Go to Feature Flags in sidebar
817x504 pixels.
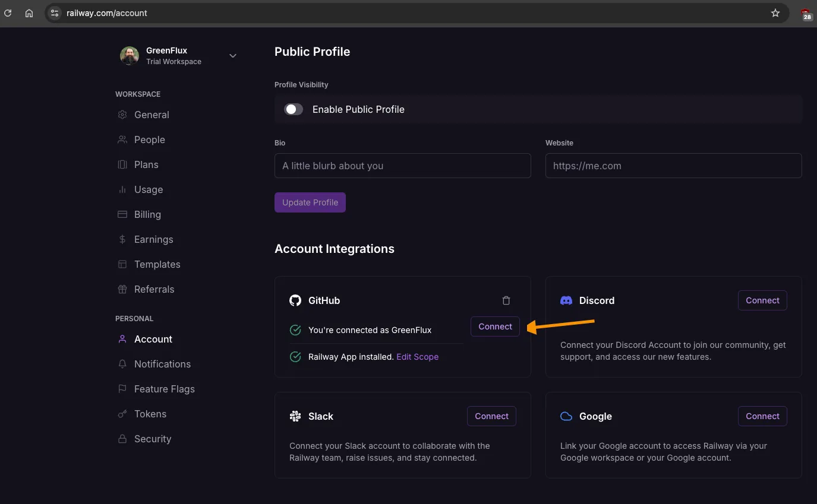coord(164,389)
